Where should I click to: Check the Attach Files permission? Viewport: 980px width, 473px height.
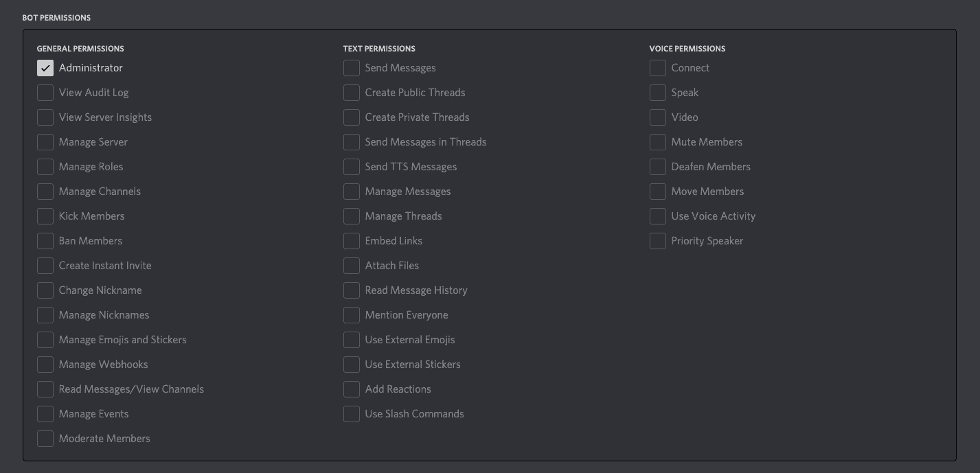click(352, 265)
